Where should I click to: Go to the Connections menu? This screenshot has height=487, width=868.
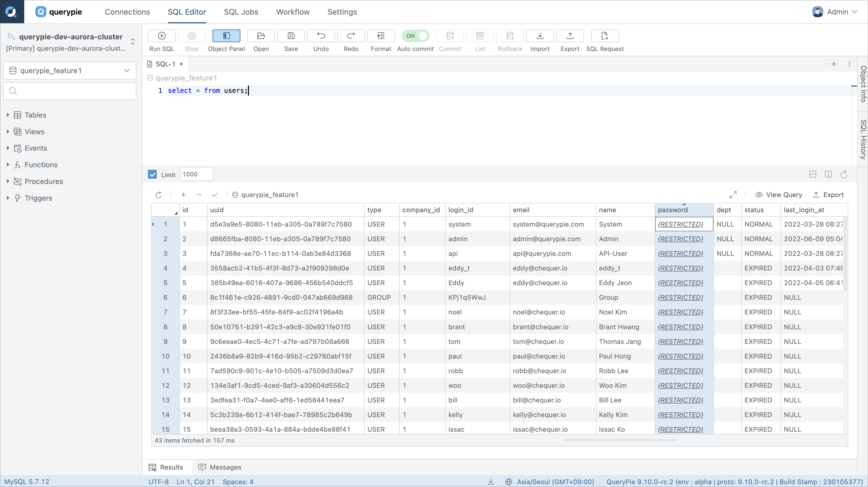click(x=127, y=12)
